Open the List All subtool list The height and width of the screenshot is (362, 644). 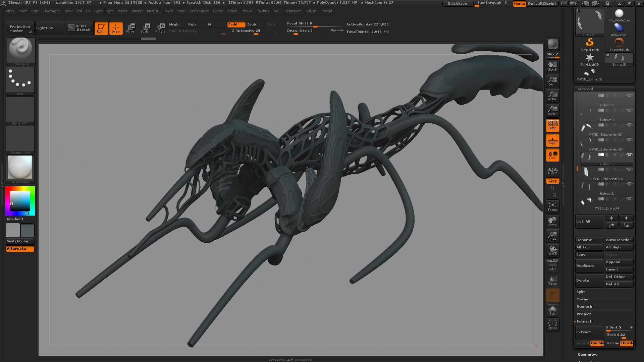[589, 221]
